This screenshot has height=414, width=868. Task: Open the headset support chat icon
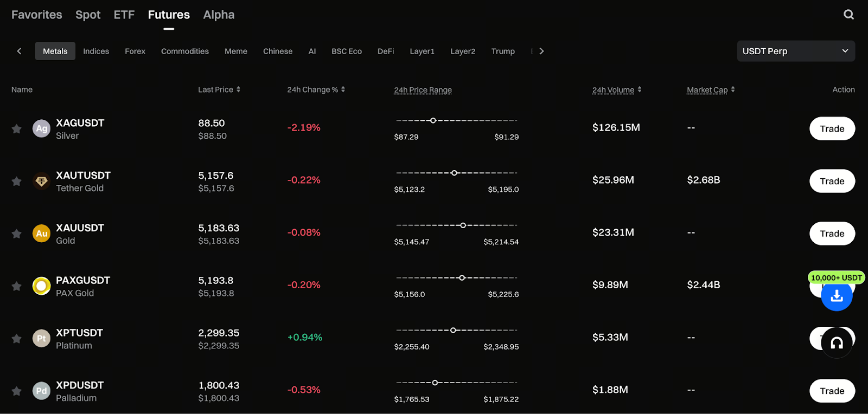(x=837, y=342)
